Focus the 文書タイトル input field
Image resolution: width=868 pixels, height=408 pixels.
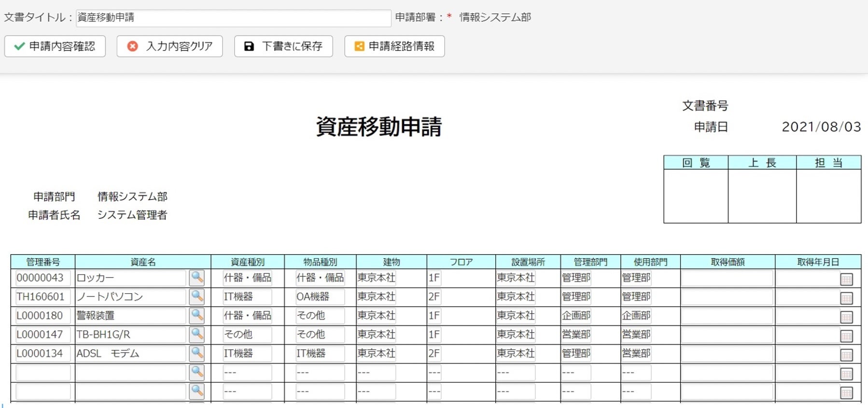233,18
